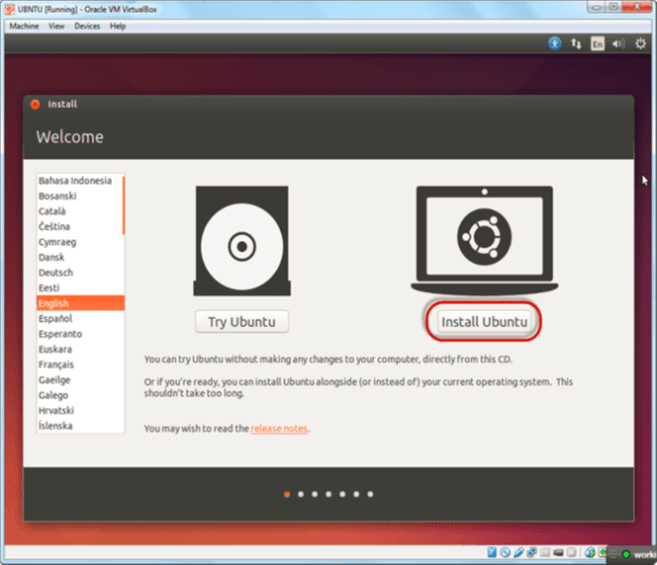Image resolution: width=657 pixels, height=565 pixels.
Task: Click the CD disc image icon
Action: [x=241, y=245]
